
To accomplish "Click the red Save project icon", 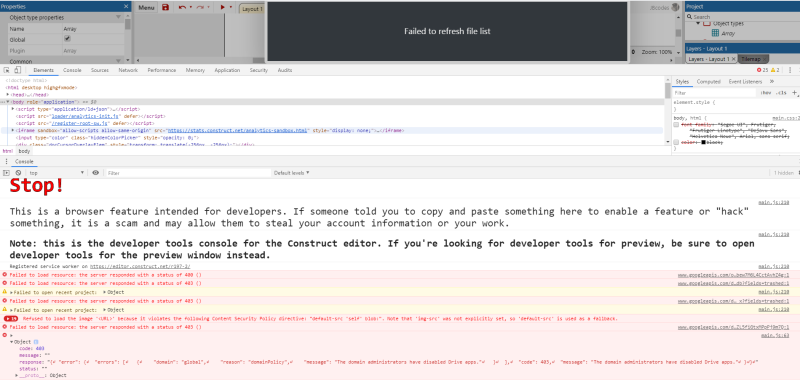I will (165, 8).
